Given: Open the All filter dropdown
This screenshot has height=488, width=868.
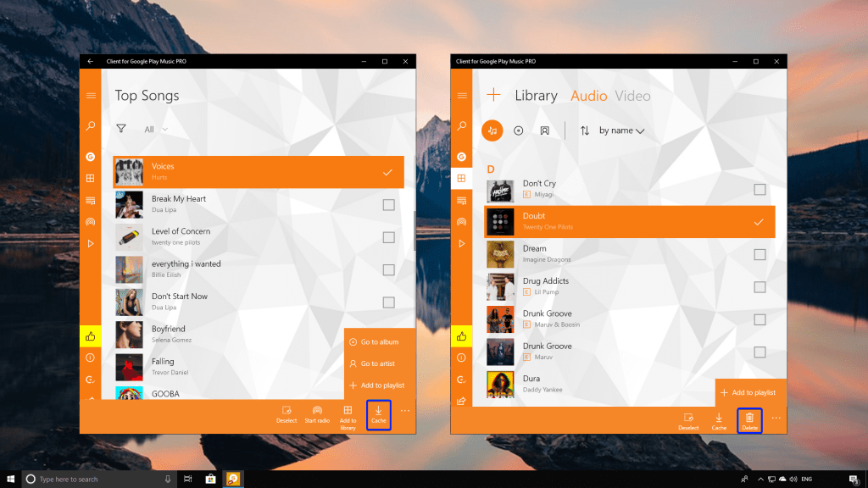Looking at the screenshot, I should (x=155, y=130).
